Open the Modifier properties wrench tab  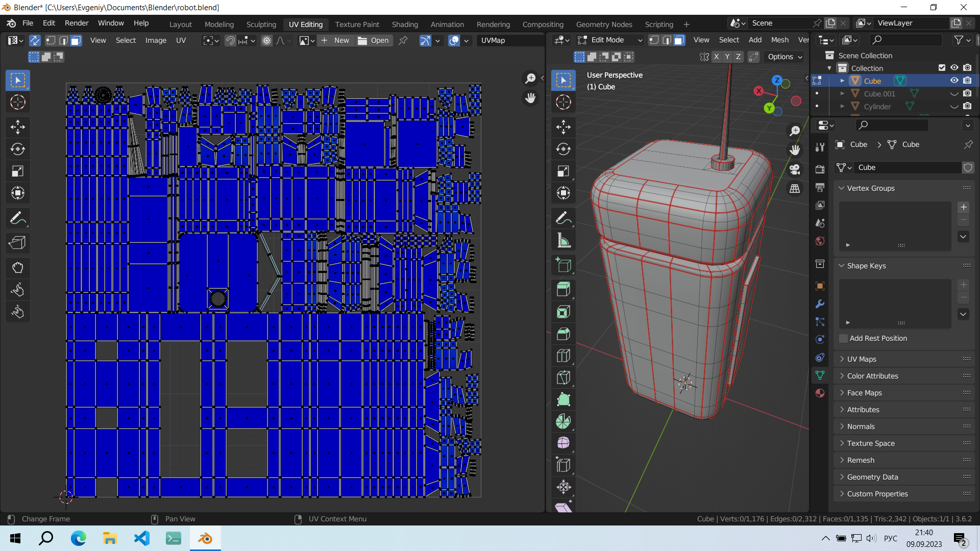tap(820, 304)
